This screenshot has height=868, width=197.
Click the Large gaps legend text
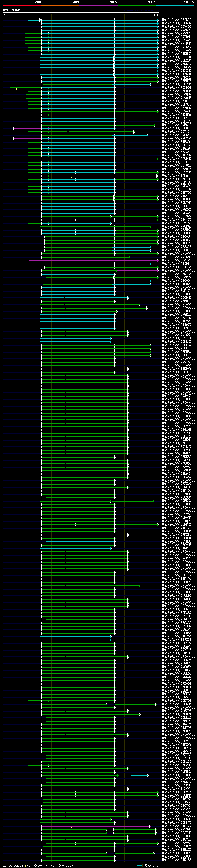pos(38,866)
